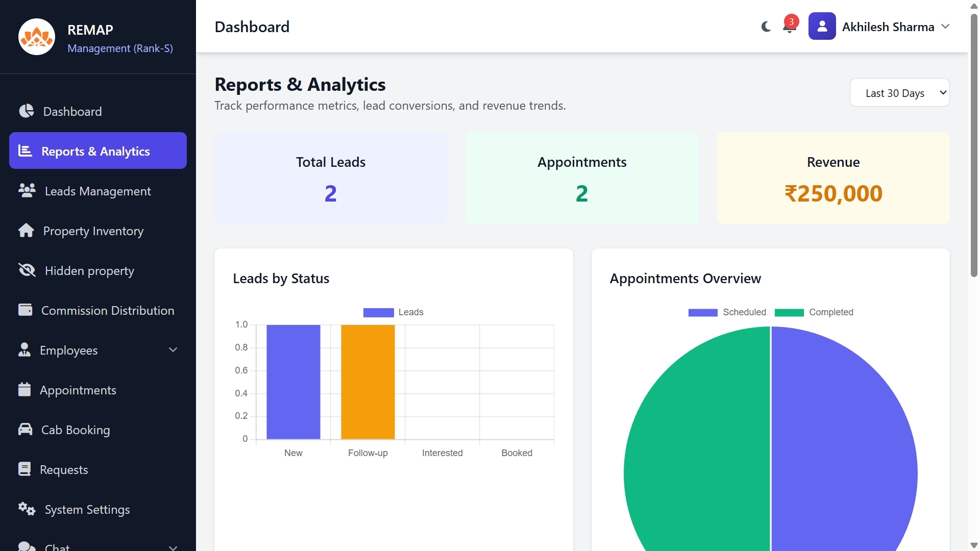Click the Leads Management people icon

[x=26, y=190]
